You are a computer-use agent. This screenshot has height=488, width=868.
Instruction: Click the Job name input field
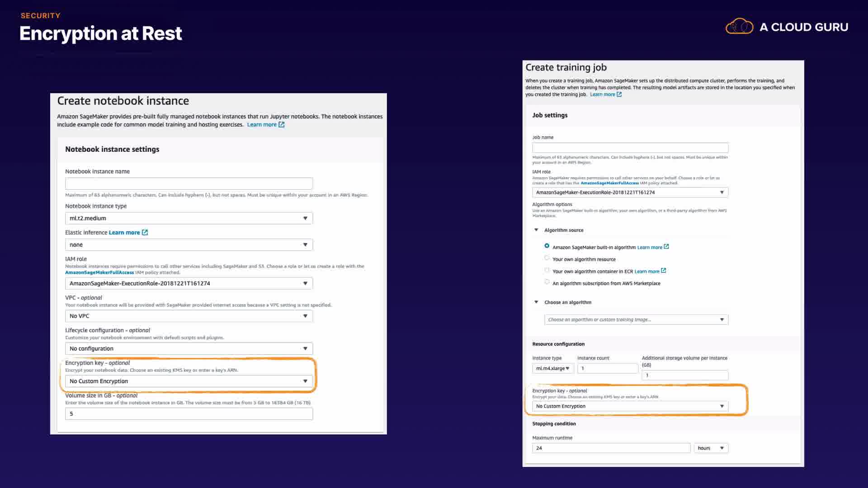click(630, 148)
